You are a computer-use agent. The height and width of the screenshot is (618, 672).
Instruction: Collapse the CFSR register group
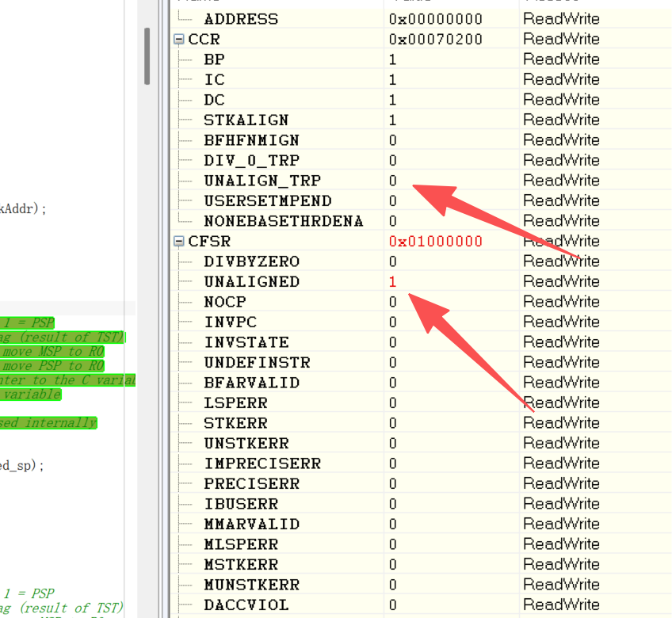pos(179,241)
